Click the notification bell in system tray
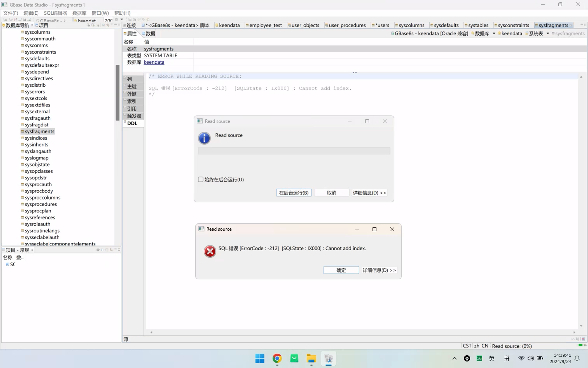 577,358
